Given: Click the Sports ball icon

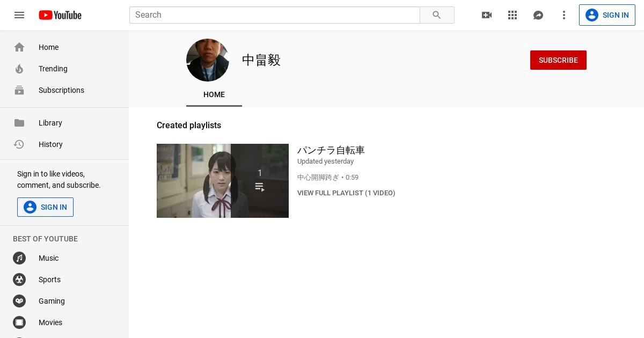Looking at the screenshot, I should point(19,280).
